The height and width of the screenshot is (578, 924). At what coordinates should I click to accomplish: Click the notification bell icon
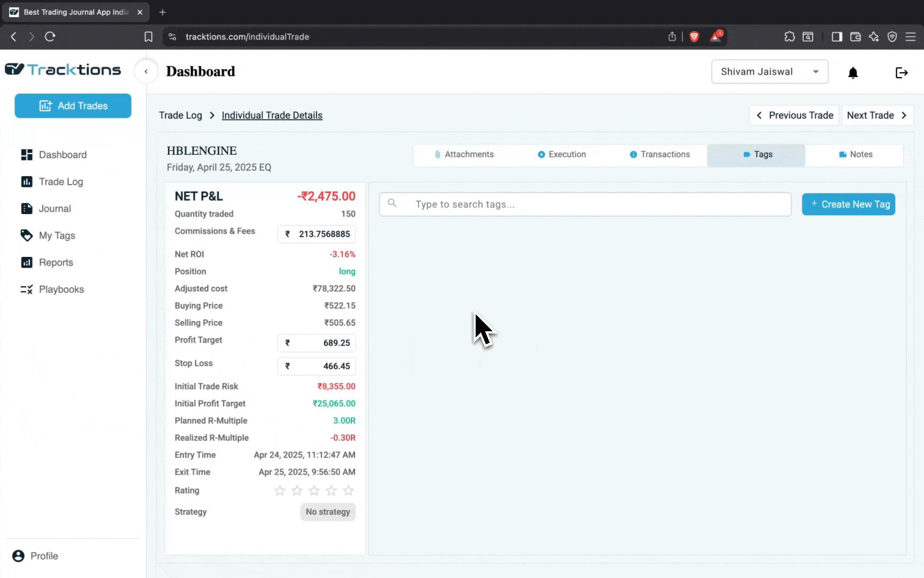pyautogui.click(x=853, y=73)
